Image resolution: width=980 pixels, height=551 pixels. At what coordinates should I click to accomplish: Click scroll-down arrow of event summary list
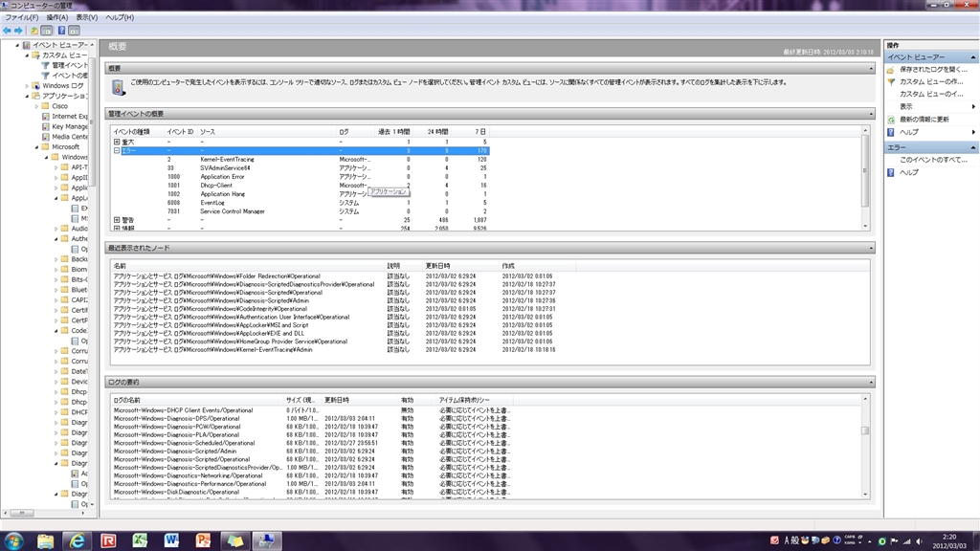(865, 226)
